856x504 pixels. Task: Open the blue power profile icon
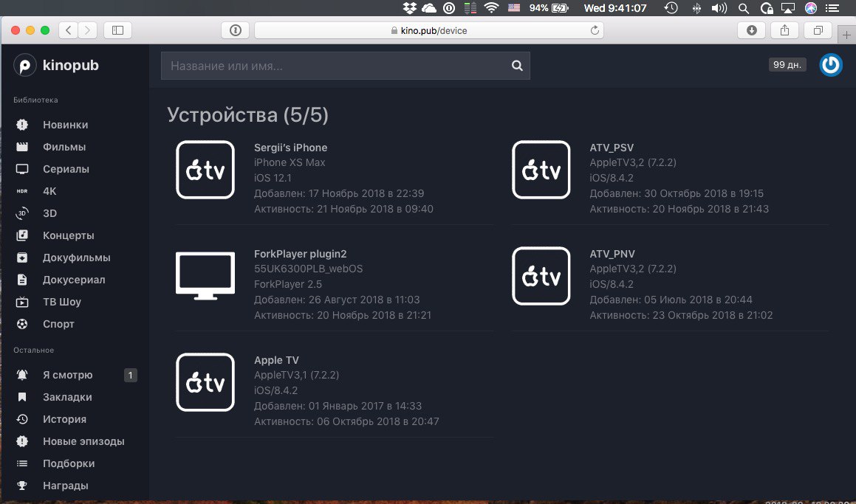[x=830, y=65]
